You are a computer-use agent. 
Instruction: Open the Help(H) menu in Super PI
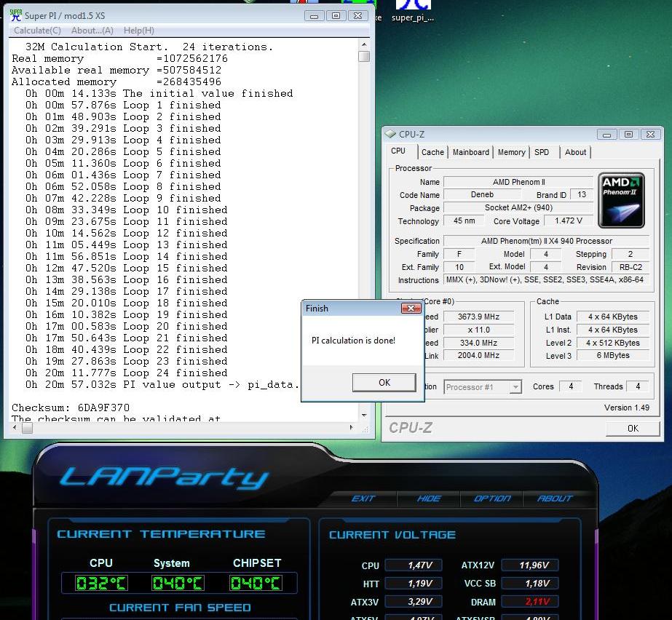click(x=138, y=31)
